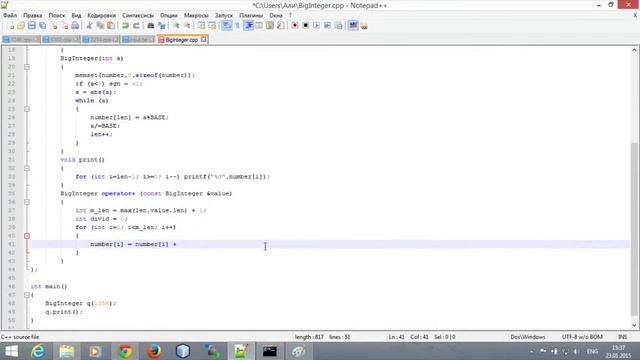Open the Replace toolbar icon
This screenshot has height=360, width=640.
[x=162, y=26]
